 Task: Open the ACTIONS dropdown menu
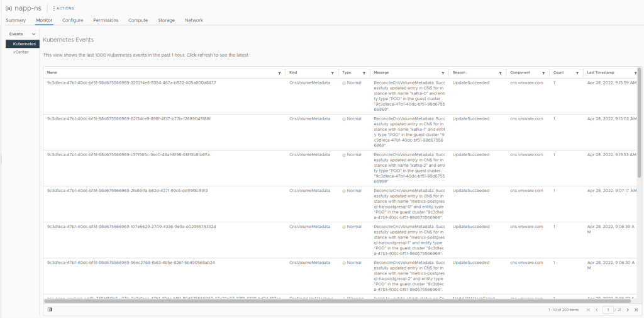coord(64,8)
